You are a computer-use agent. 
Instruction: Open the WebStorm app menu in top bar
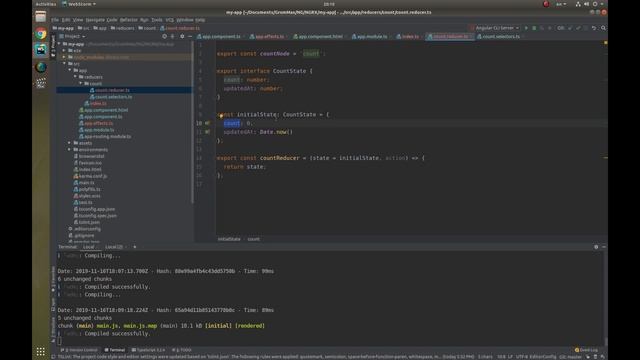coord(79,4)
